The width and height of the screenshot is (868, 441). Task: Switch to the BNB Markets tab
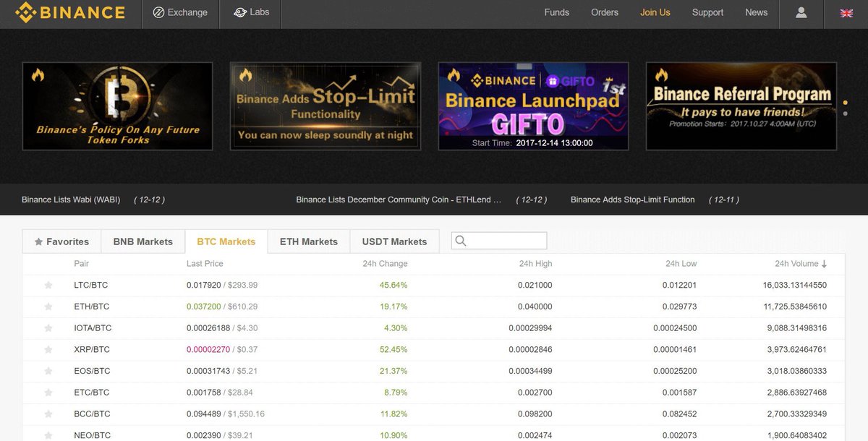143,241
